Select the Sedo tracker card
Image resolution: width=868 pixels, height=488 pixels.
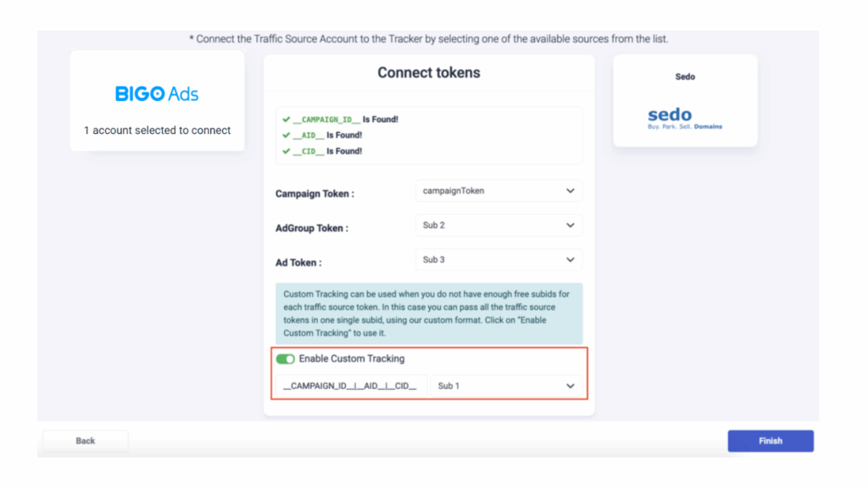point(685,101)
